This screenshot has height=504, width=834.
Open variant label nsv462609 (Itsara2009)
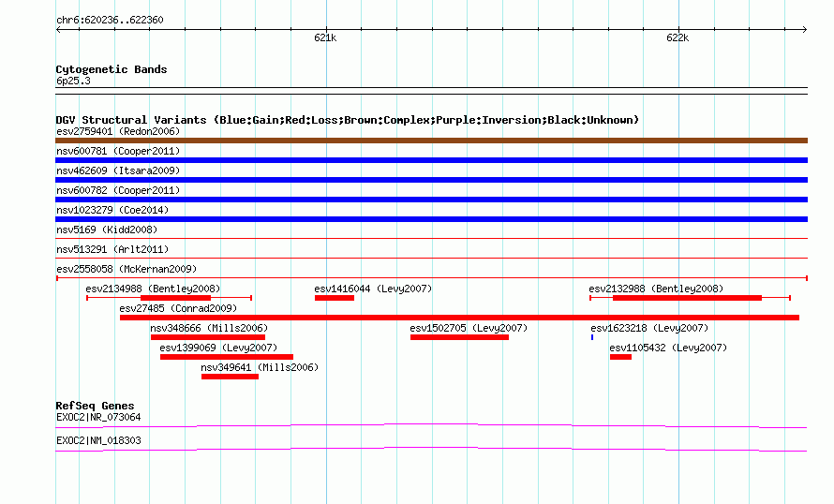click(118, 170)
